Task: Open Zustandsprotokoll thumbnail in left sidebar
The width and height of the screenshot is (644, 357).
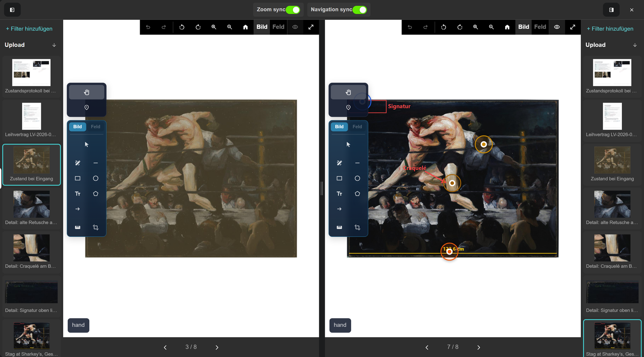Action: [x=31, y=76]
